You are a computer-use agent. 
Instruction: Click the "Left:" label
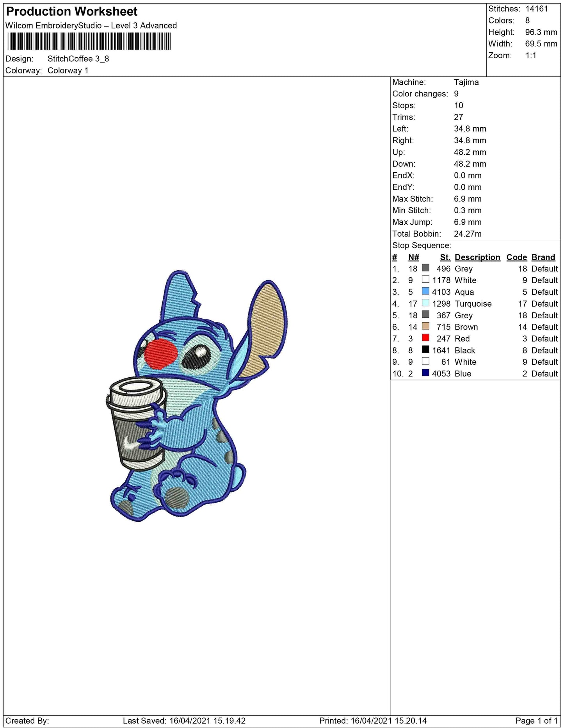[400, 129]
